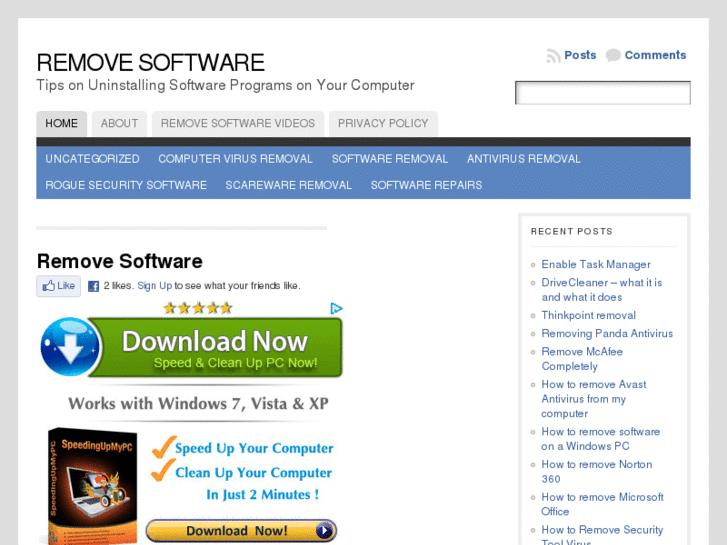
Task: Click the Facebook thumbs-up Like button
Action: point(59,286)
